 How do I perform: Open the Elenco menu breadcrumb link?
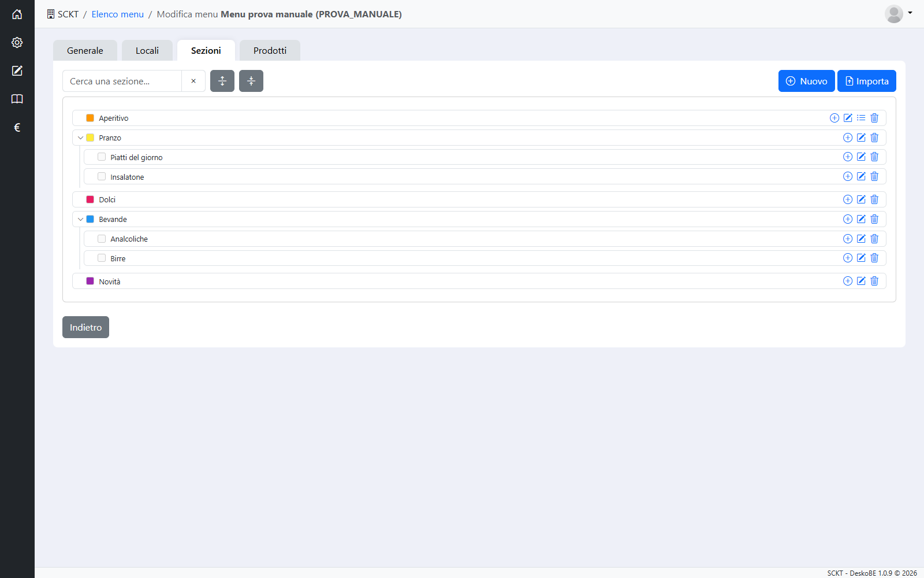[x=117, y=14]
